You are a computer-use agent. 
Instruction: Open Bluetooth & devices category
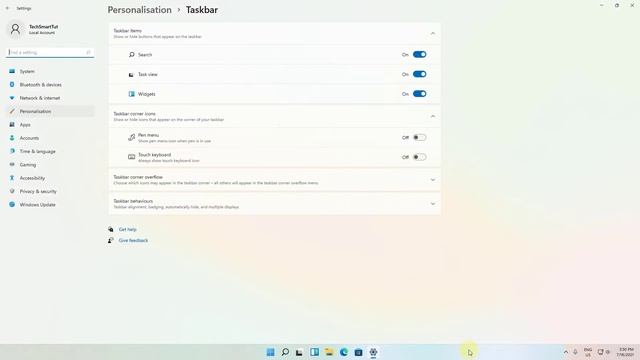[50, 84]
